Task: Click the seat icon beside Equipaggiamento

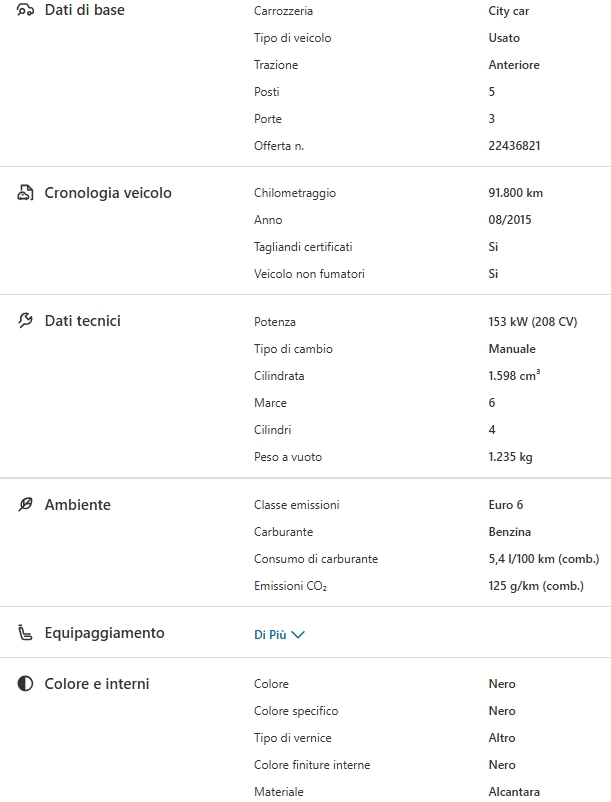Action: pos(26,633)
